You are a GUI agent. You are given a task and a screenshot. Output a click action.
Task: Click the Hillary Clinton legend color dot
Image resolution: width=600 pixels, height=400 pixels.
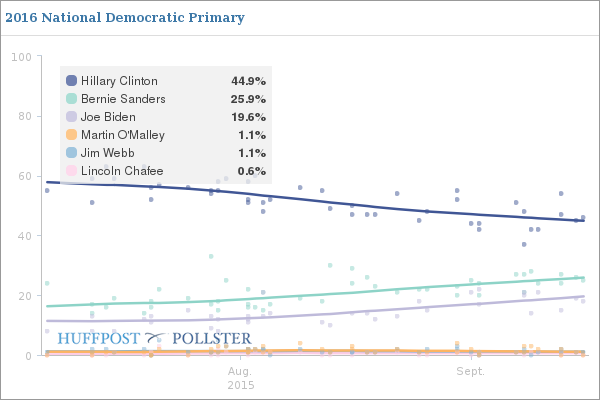pos(71,81)
